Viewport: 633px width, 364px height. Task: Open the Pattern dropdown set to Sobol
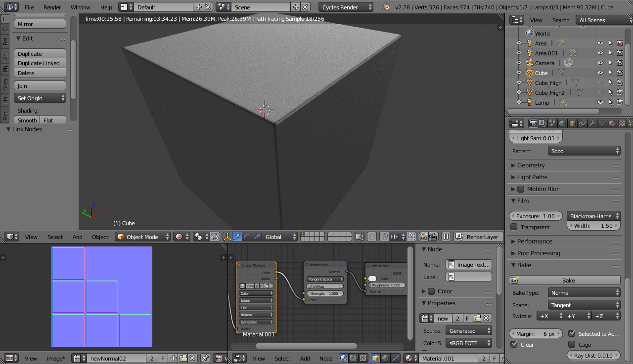click(584, 151)
